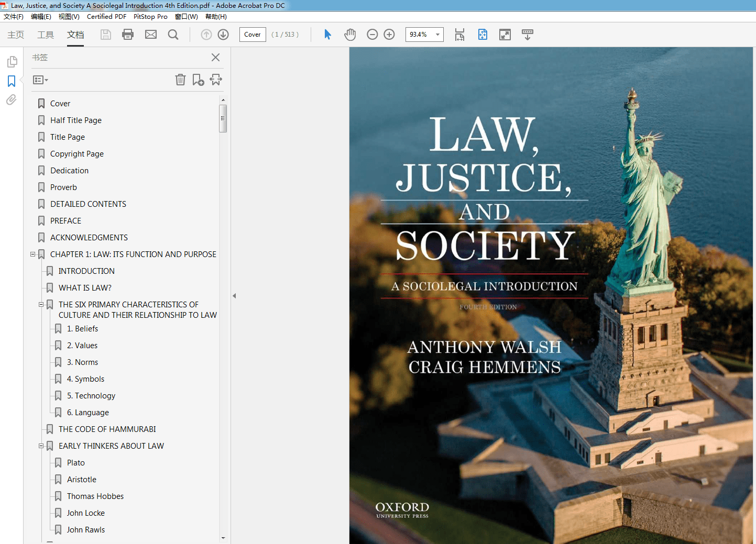This screenshot has width=756, height=544.
Task: Open the page thumbnails panel icon
Action: [x=12, y=62]
